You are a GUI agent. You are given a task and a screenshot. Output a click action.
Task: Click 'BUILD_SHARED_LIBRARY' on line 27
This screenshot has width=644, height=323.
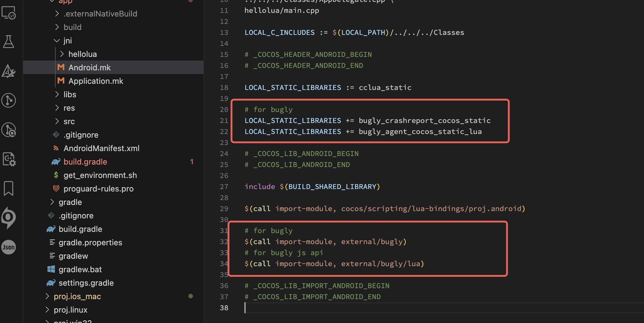[x=332, y=187]
